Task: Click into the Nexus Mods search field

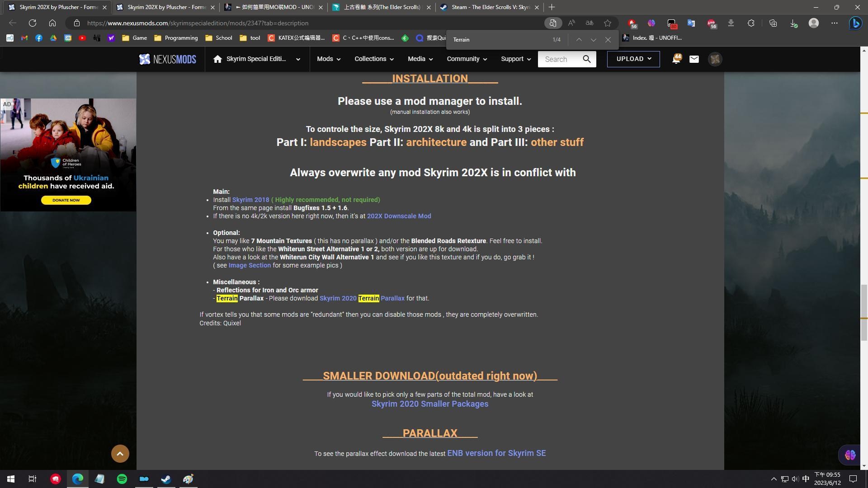Action: [559, 59]
